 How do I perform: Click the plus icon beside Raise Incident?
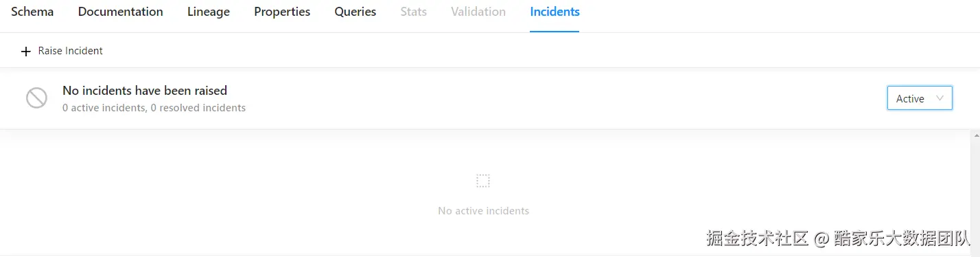click(26, 52)
